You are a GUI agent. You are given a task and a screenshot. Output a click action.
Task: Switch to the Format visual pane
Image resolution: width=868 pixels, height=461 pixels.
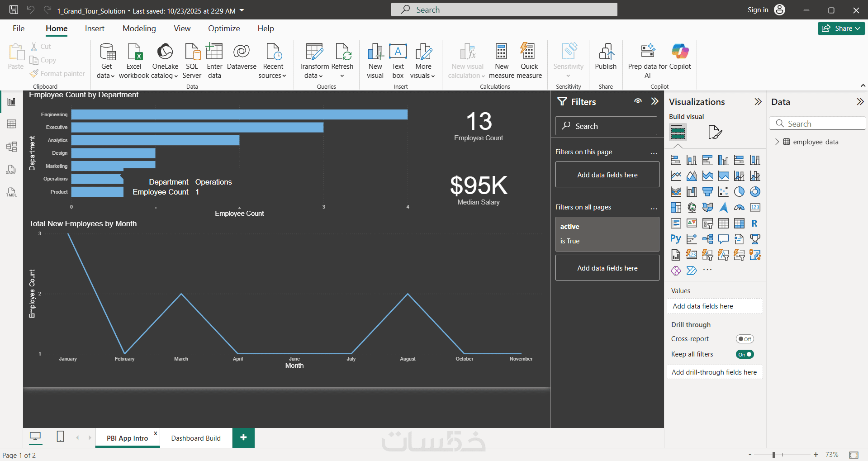tap(715, 132)
